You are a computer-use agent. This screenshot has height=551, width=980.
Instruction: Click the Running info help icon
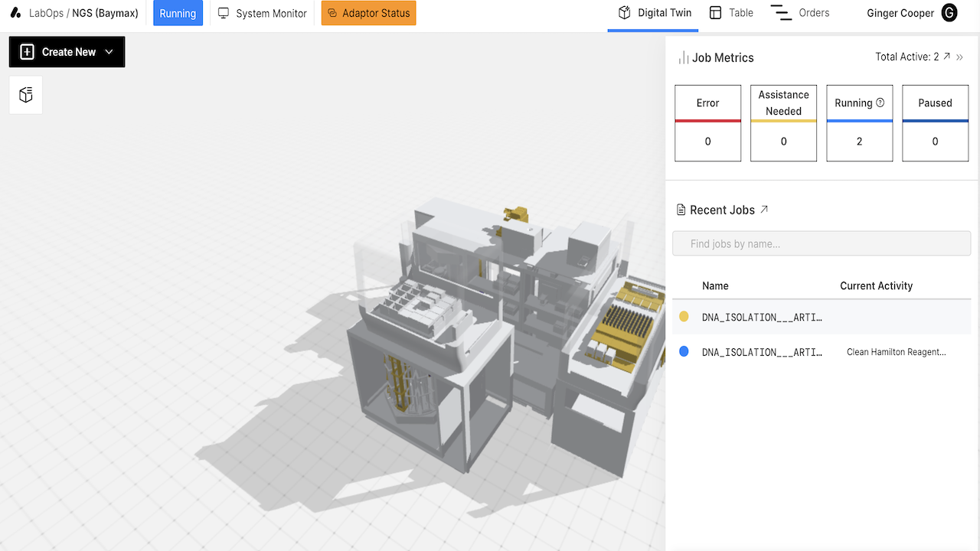click(880, 103)
